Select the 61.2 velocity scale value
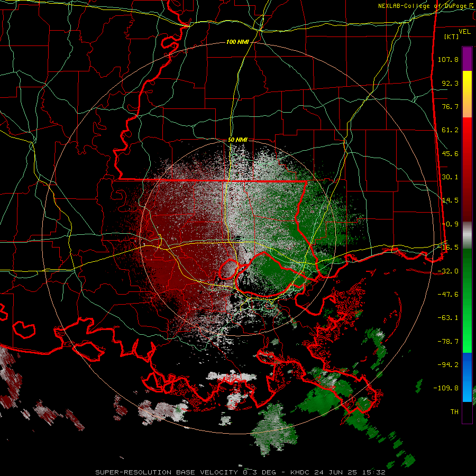The height and width of the screenshot is (476, 476). tap(450, 130)
